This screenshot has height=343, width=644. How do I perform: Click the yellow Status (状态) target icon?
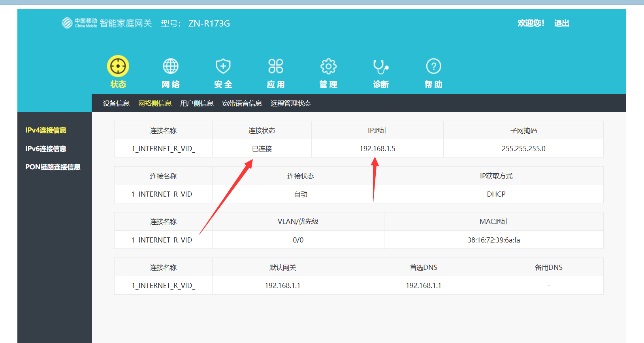[118, 66]
